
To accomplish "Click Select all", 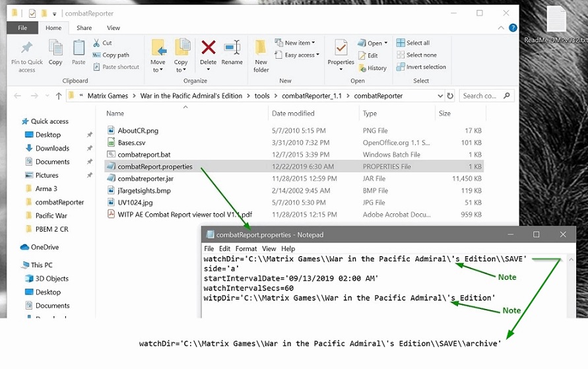I will pos(413,43).
